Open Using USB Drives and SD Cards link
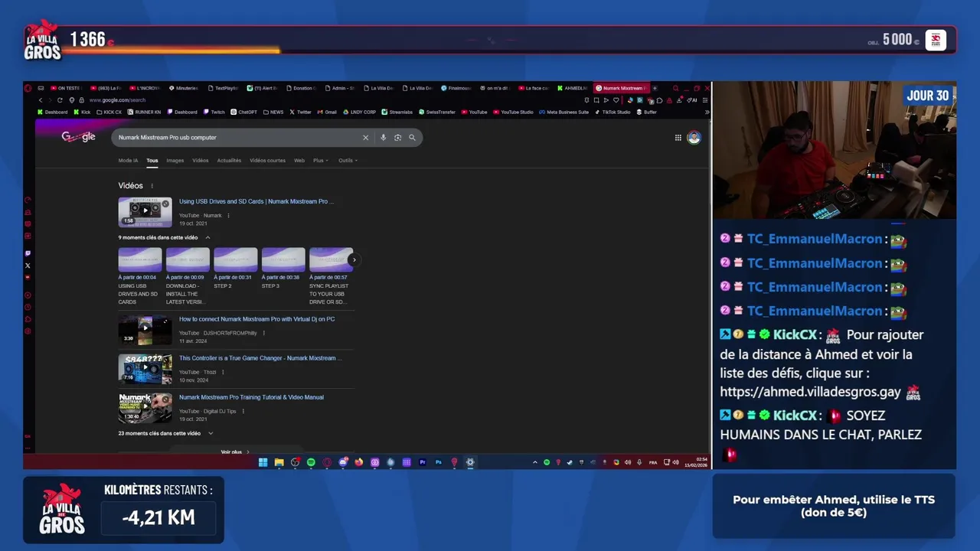The image size is (980, 551). (x=256, y=201)
